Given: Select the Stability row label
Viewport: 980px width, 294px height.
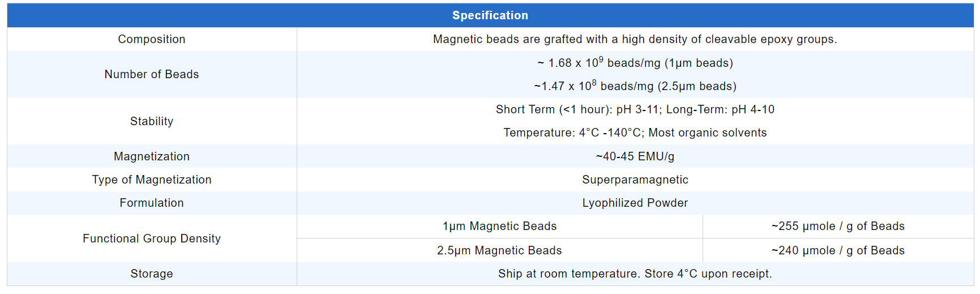Looking at the screenshot, I should pos(151,121).
